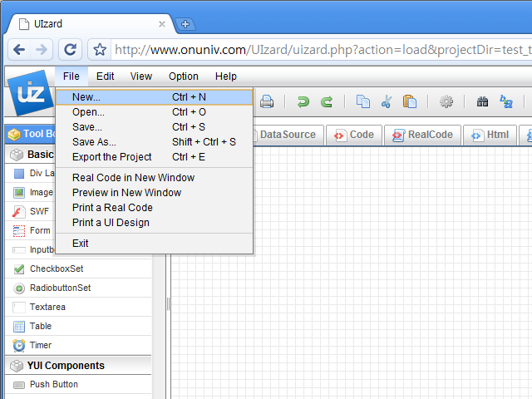The height and width of the screenshot is (399, 532).
Task: Click the Print icon in toolbar
Action: (267, 102)
